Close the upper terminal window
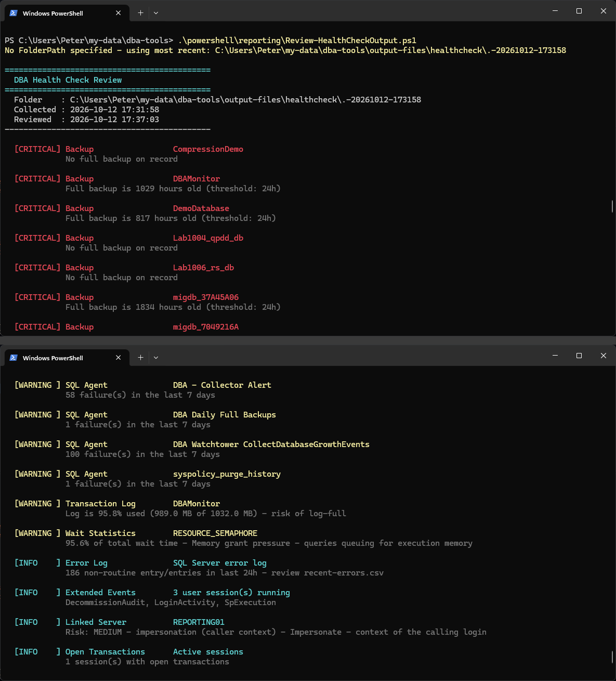The height and width of the screenshot is (681, 616). (604, 11)
